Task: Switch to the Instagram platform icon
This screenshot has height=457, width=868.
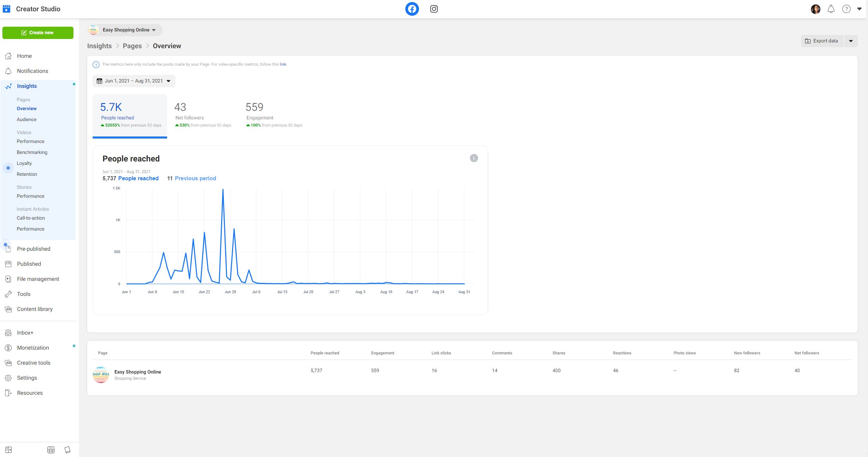Action: click(434, 9)
